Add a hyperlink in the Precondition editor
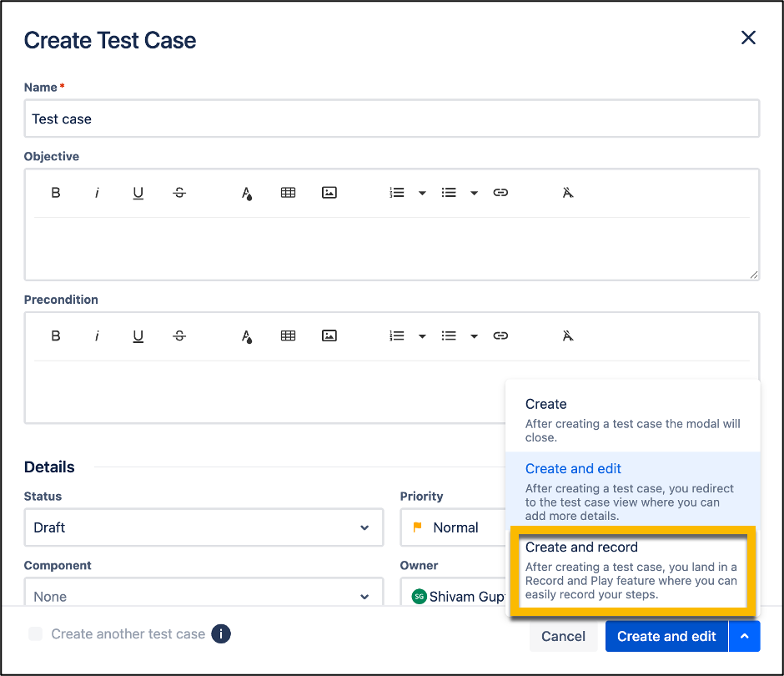 [500, 335]
